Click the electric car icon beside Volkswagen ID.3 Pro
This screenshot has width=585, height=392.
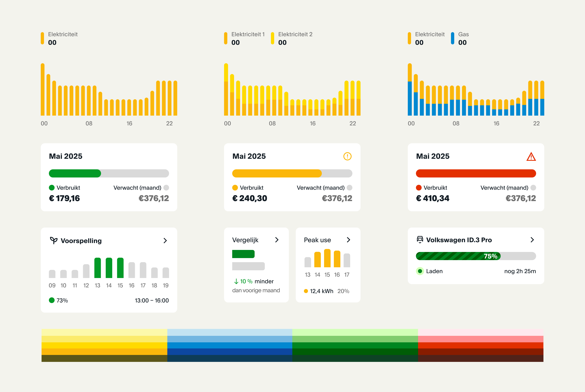point(420,240)
